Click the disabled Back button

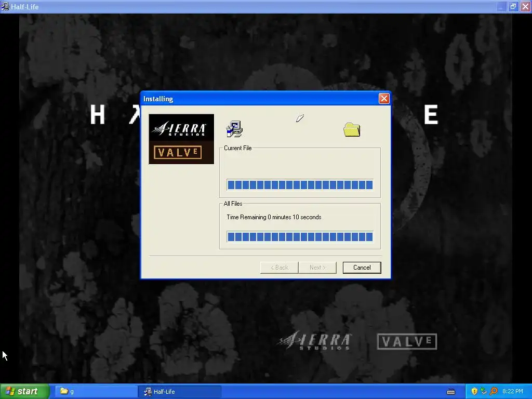[279, 268]
